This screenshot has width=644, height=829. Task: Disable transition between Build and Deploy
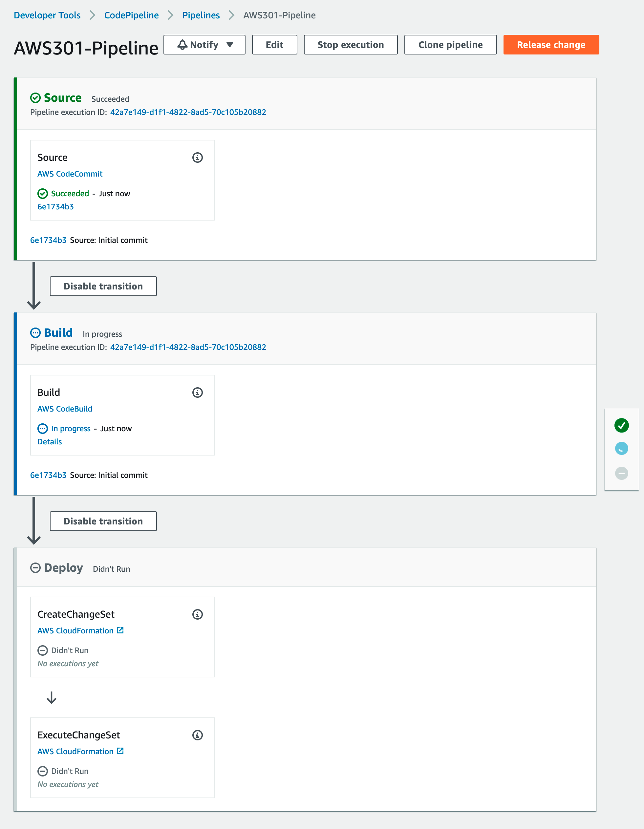click(103, 521)
